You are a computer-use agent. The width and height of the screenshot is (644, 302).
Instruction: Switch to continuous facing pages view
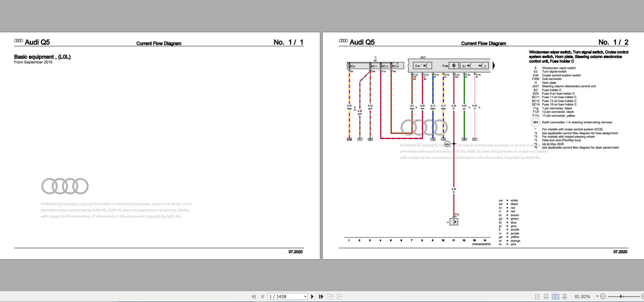[564, 296]
